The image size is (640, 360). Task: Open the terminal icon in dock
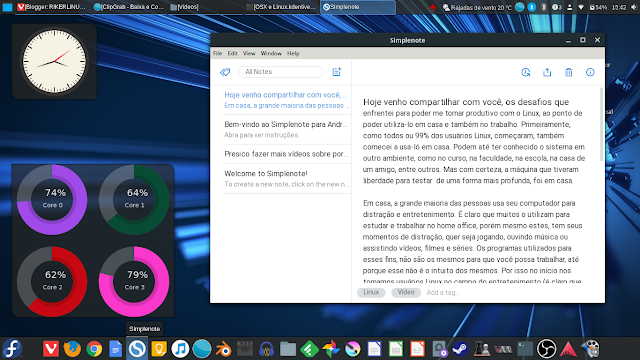click(x=525, y=349)
